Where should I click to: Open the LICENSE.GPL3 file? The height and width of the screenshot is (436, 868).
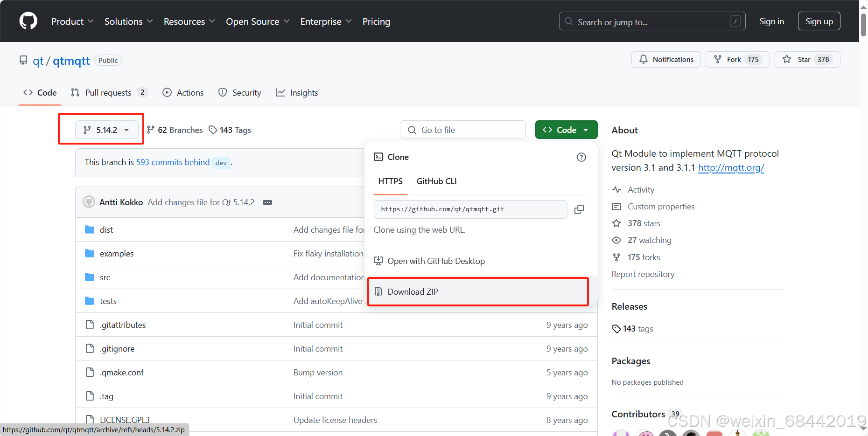click(x=125, y=420)
